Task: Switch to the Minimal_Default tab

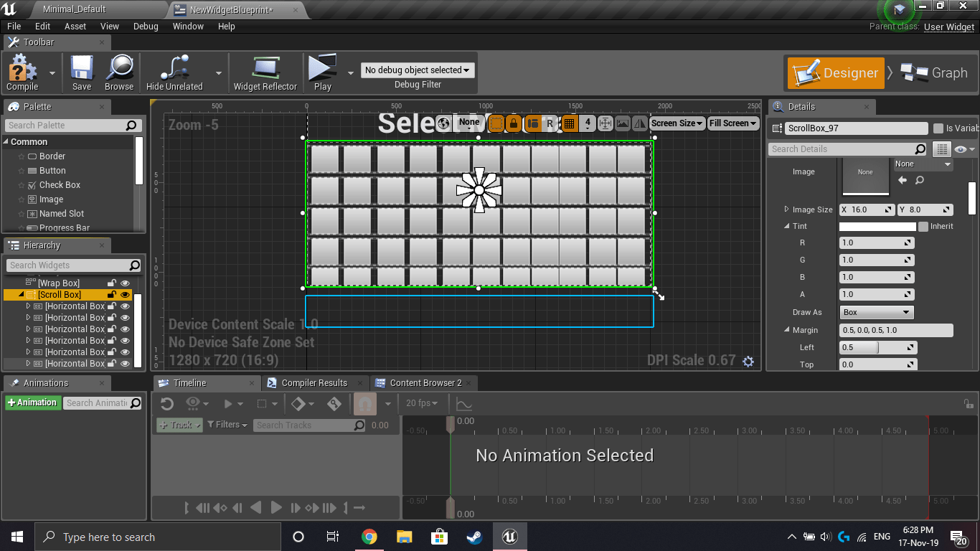Action: click(x=74, y=9)
